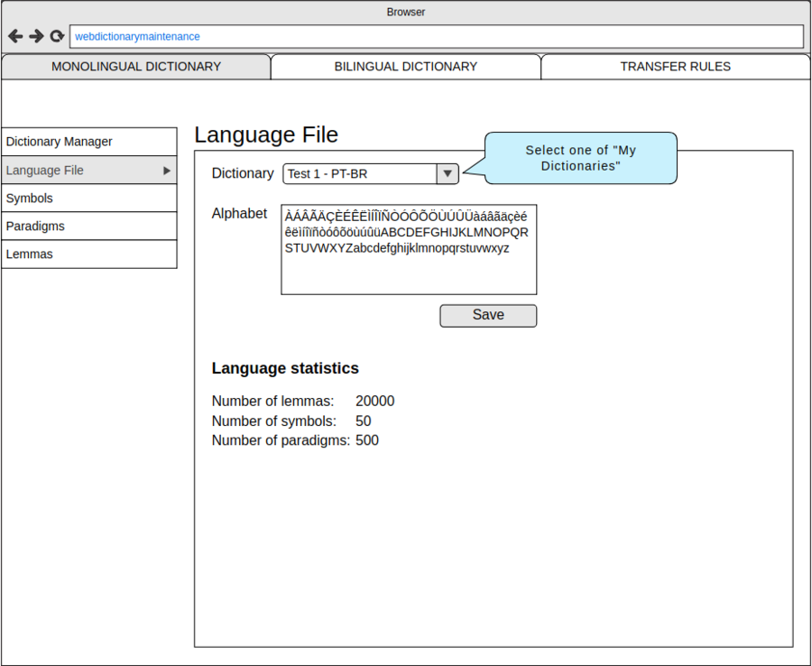Viewport: 812px width, 666px height.
Task: Open the Symbols sidebar section
Action: [x=89, y=199]
